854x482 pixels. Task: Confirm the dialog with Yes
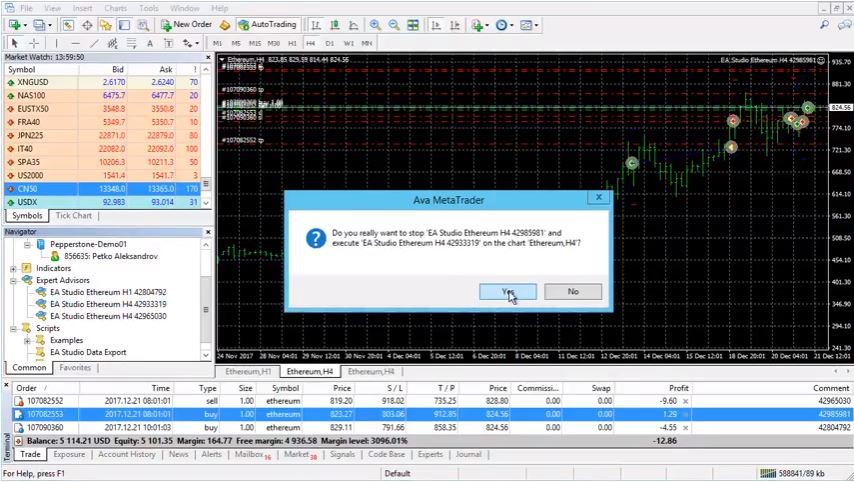click(x=508, y=291)
